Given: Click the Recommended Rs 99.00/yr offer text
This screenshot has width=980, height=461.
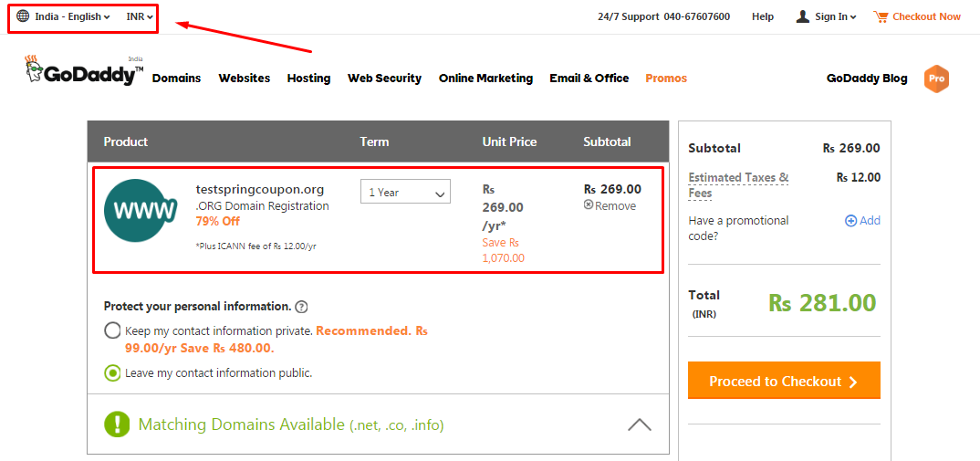Looking at the screenshot, I should 276,339.
